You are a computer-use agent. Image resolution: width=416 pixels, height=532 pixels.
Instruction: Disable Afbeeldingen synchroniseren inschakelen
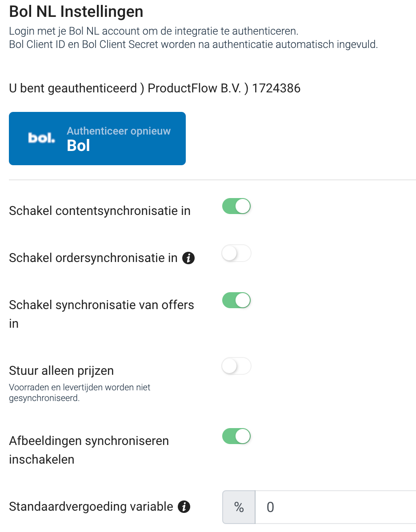pos(236,436)
